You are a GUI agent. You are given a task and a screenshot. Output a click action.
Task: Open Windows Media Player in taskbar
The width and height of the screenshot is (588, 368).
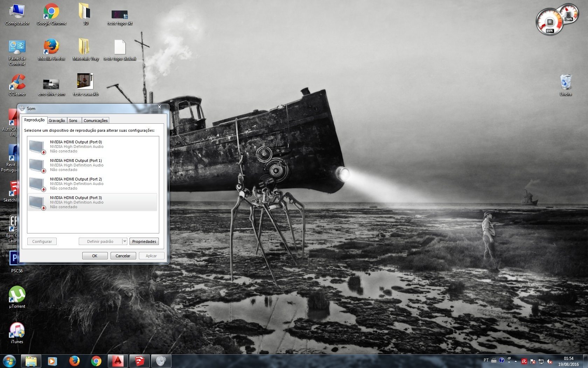tap(52, 361)
